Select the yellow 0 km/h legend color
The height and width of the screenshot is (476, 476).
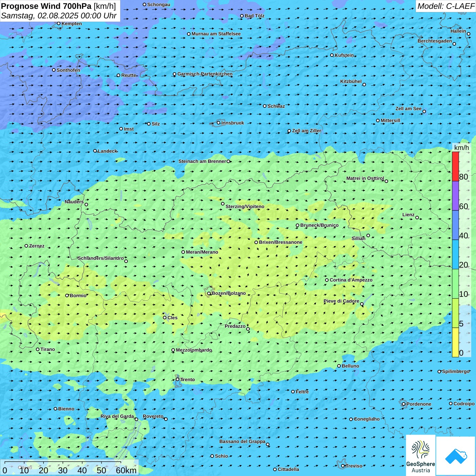[x=455, y=342]
